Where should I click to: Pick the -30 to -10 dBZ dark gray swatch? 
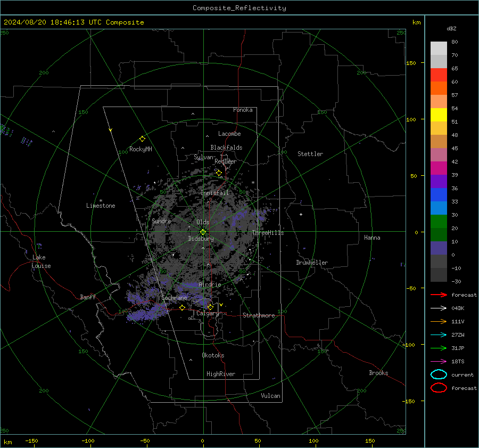439,275
